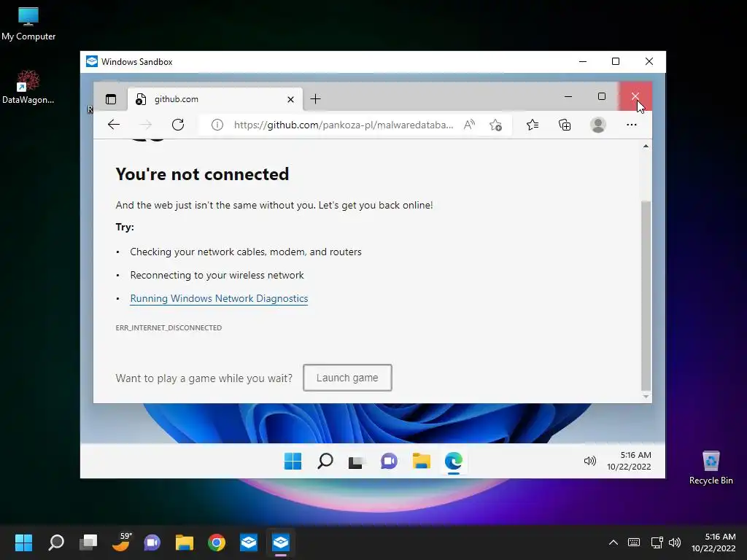
Task: Close the Edge browser window
Action: [x=635, y=97]
